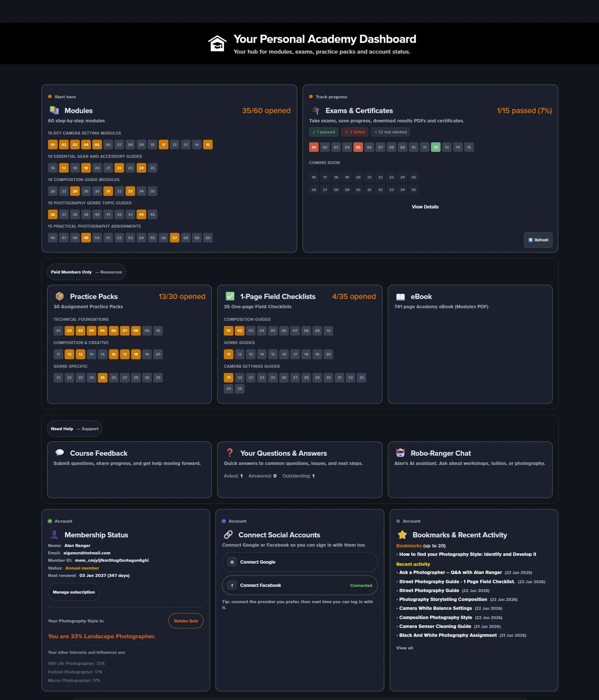Click the Connect Social Accounts link icon

[x=228, y=534]
